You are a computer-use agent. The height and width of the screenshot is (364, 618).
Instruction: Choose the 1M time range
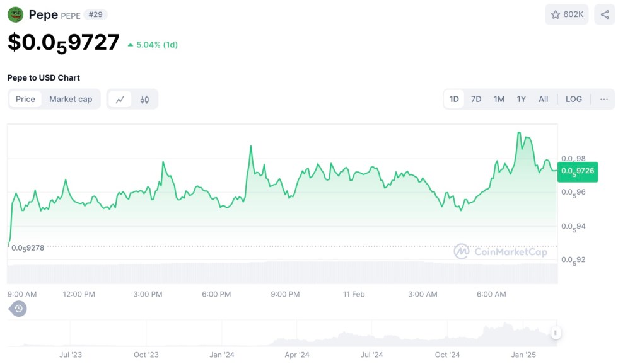pos(499,99)
